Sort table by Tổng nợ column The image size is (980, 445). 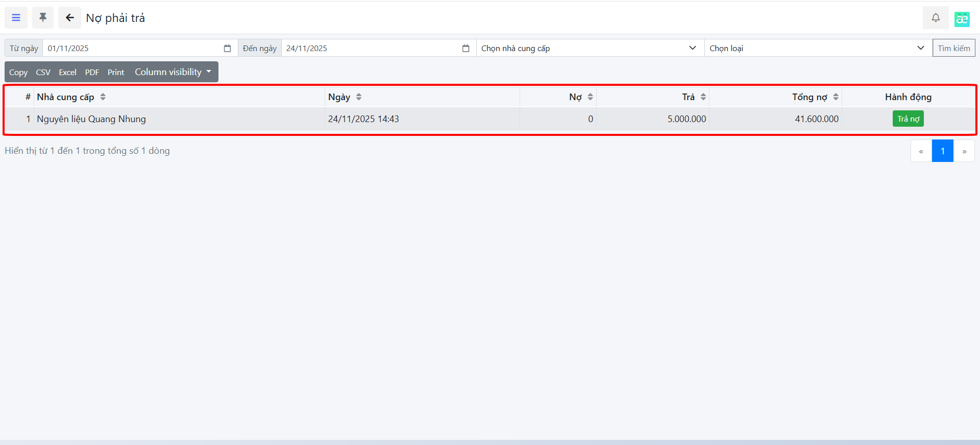(835, 97)
